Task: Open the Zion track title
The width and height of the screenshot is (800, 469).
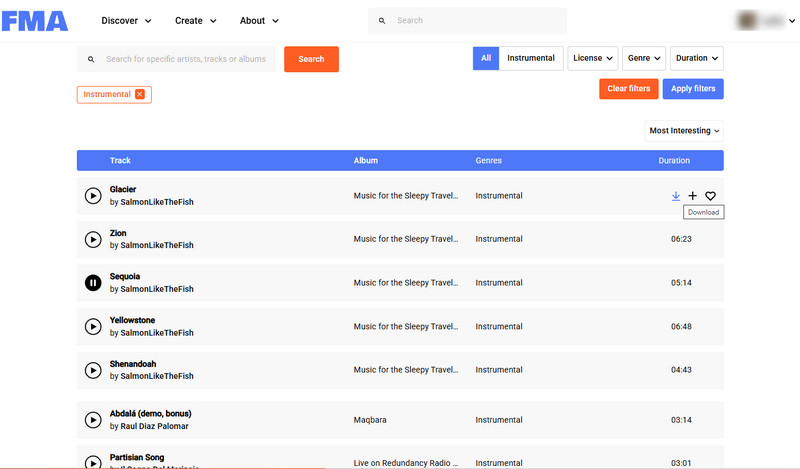Action: (118, 233)
